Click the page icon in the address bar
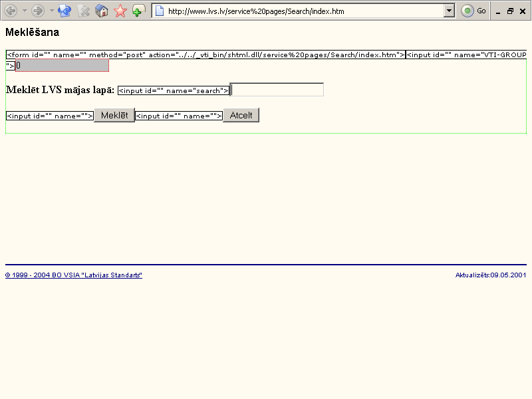Viewport: 532px width, 399px height. point(160,11)
